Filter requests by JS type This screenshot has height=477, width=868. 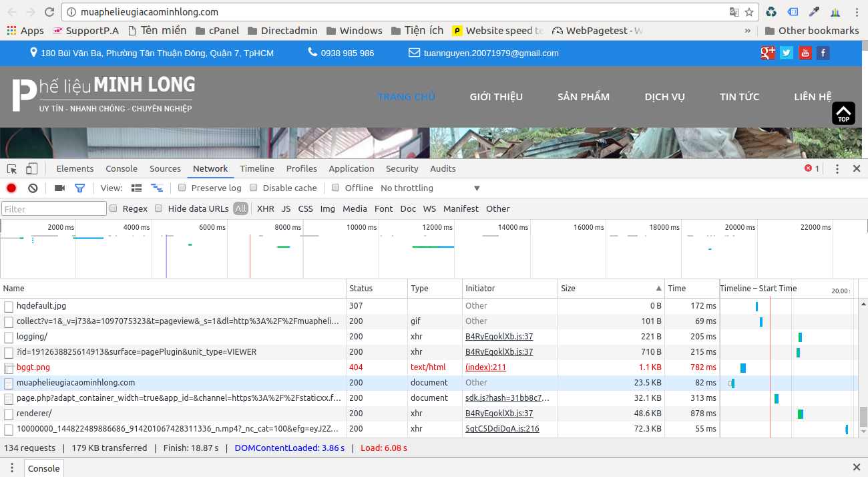[x=286, y=208]
